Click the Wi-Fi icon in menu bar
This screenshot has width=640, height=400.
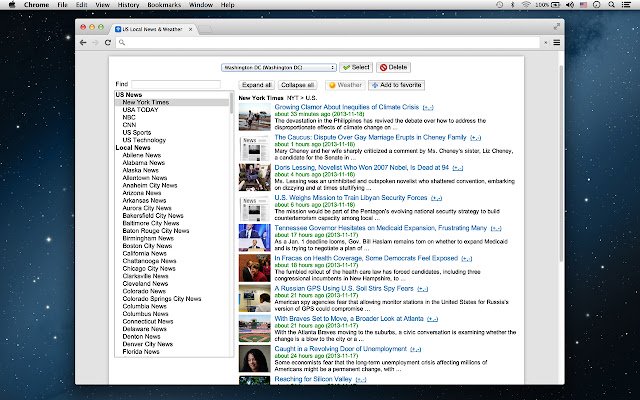tap(526, 5)
